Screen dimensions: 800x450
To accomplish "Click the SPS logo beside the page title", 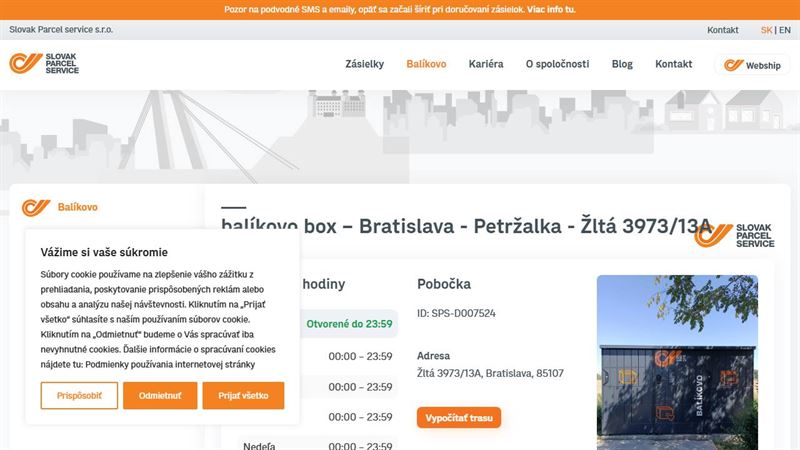I will [x=735, y=235].
